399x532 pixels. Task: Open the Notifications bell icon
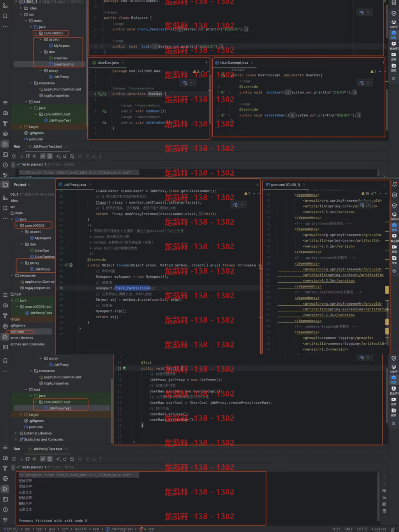394,185
